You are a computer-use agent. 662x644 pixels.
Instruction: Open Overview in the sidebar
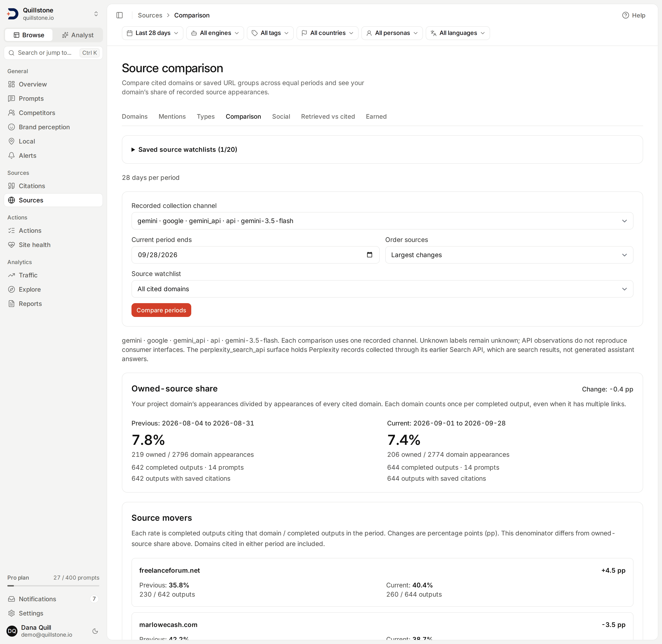tap(53, 84)
